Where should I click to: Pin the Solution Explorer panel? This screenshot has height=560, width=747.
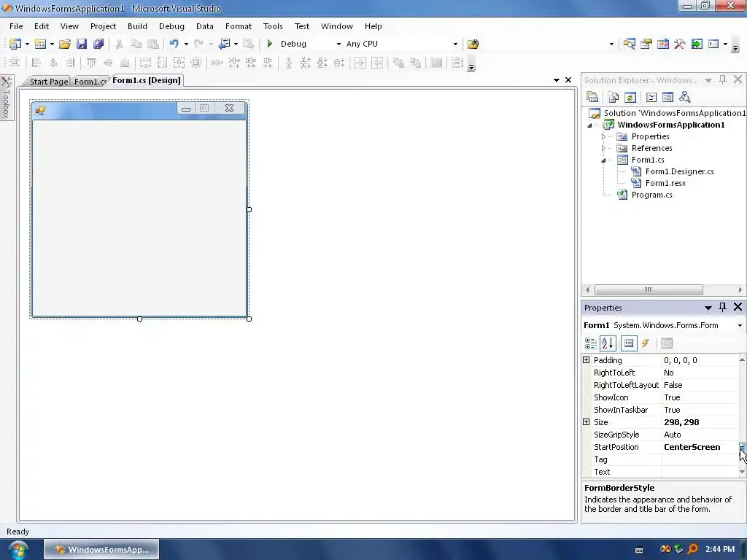pyautogui.click(x=722, y=79)
